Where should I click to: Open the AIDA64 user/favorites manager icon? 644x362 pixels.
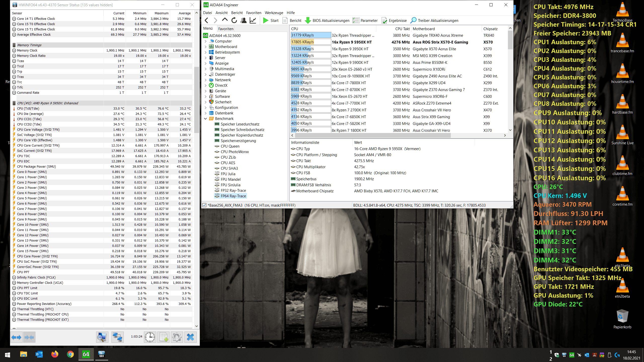244,20
